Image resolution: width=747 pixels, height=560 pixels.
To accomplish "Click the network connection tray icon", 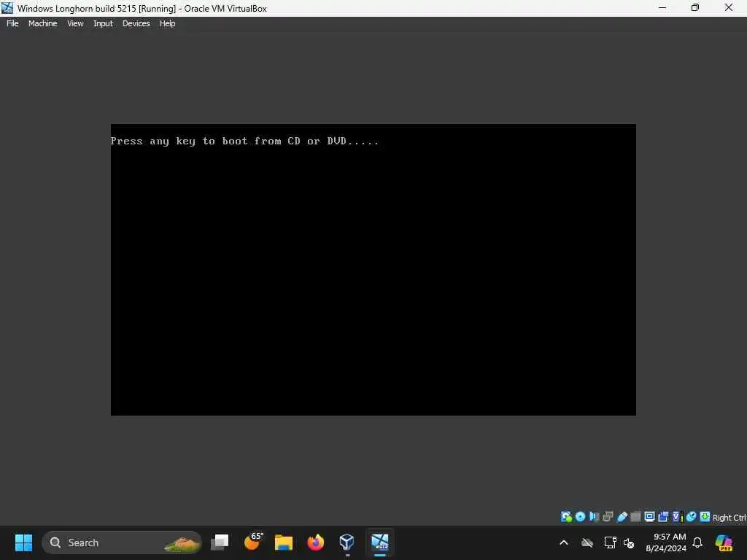I will [x=610, y=542].
